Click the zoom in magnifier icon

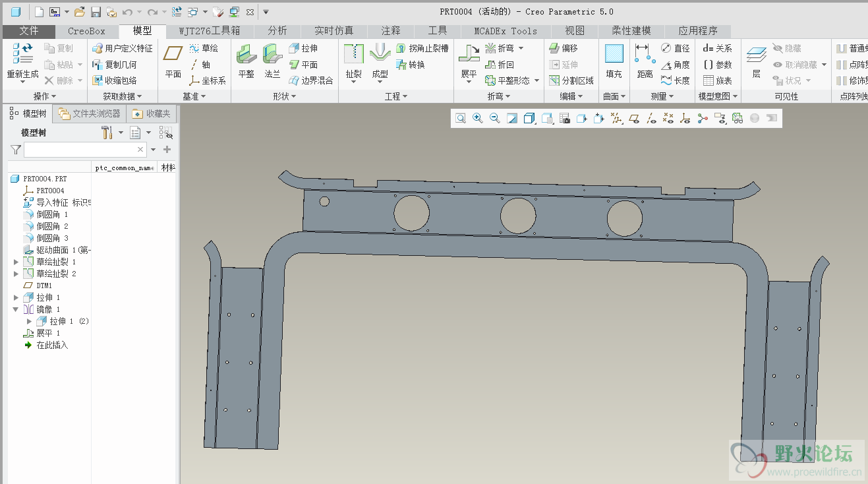(x=478, y=118)
